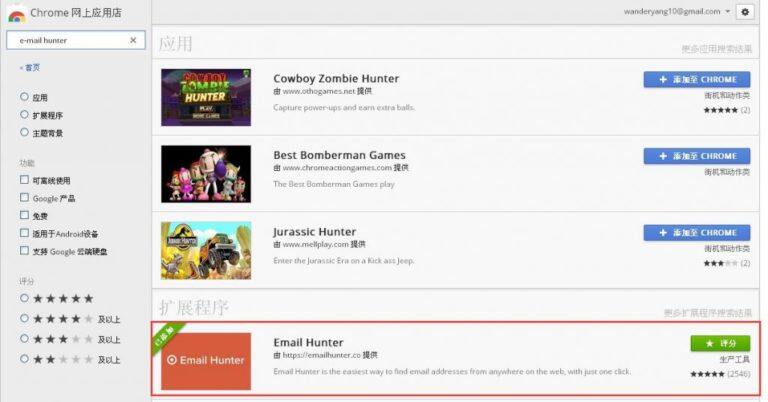Filter by five stars rating

tap(24, 298)
